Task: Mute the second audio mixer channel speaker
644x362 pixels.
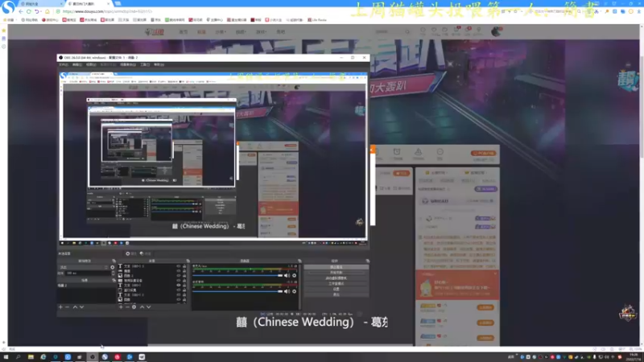Action: click(287, 291)
